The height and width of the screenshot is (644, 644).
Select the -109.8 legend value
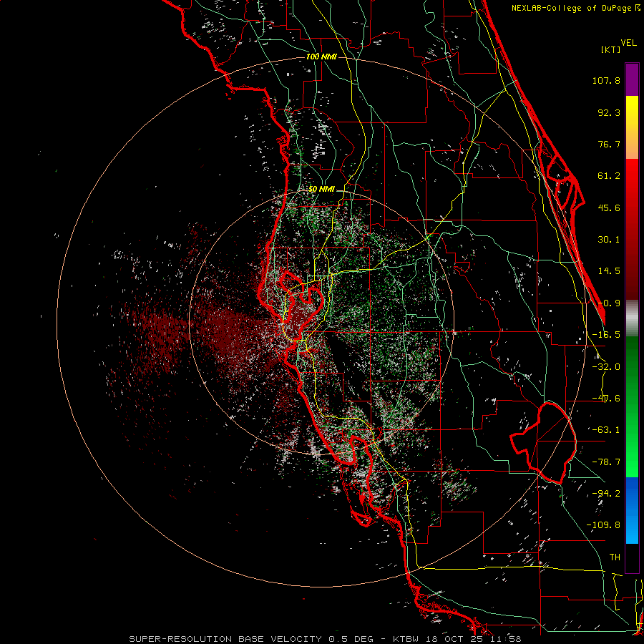point(603,525)
